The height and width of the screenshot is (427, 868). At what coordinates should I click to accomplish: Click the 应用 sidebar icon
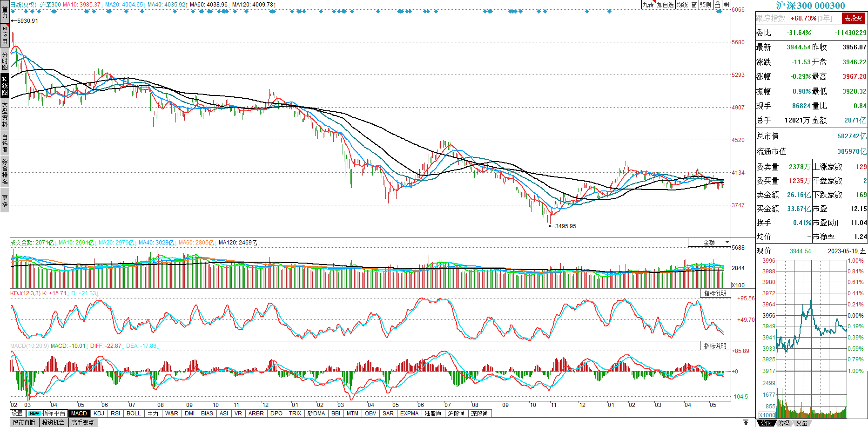[x=5, y=35]
